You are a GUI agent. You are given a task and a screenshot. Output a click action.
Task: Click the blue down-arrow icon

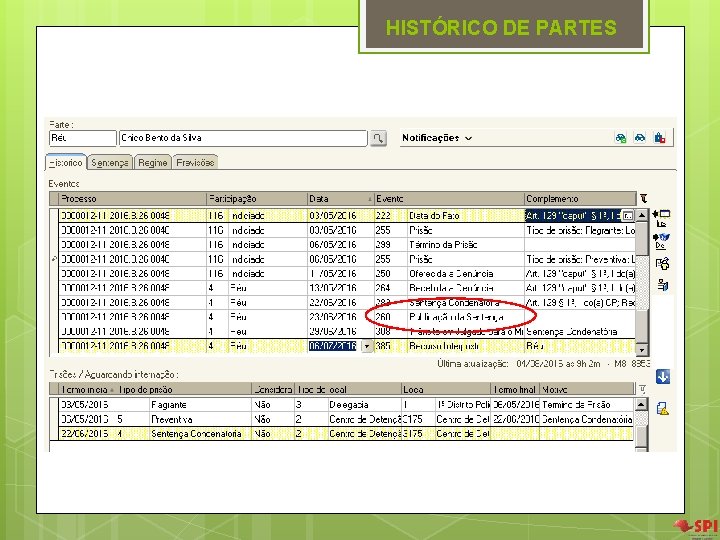click(x=663, y=377)
